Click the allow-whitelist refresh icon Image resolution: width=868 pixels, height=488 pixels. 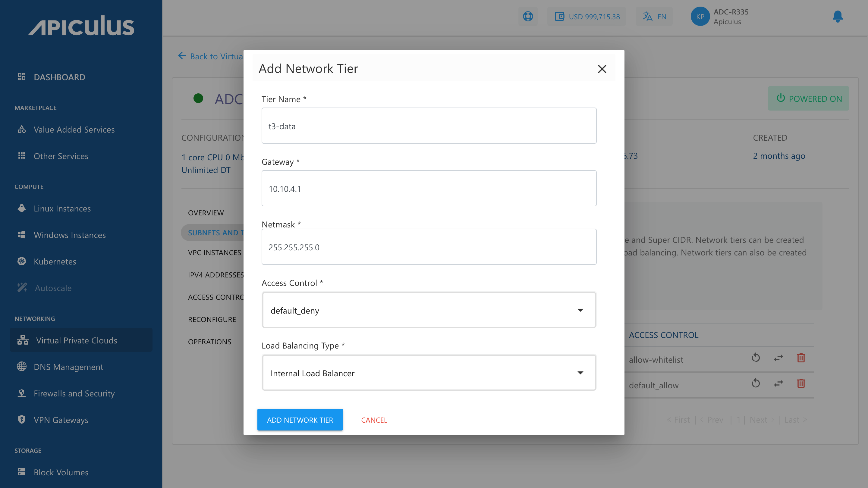pos(756,358)
